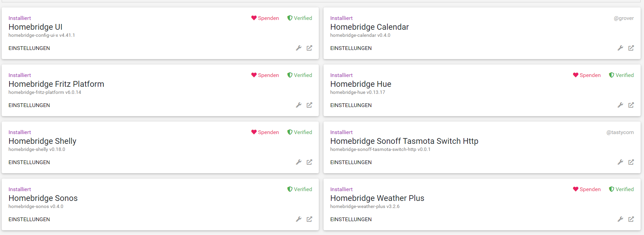Open external link icon for Homebridge Shelly
644x235 pixels.
click(309, 162)
